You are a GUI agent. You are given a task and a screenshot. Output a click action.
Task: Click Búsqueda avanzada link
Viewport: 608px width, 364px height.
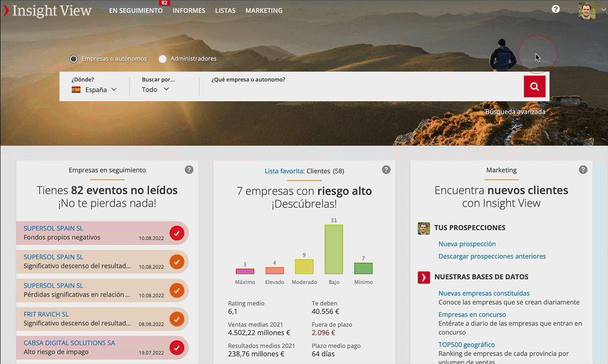(x=515, y=112)
